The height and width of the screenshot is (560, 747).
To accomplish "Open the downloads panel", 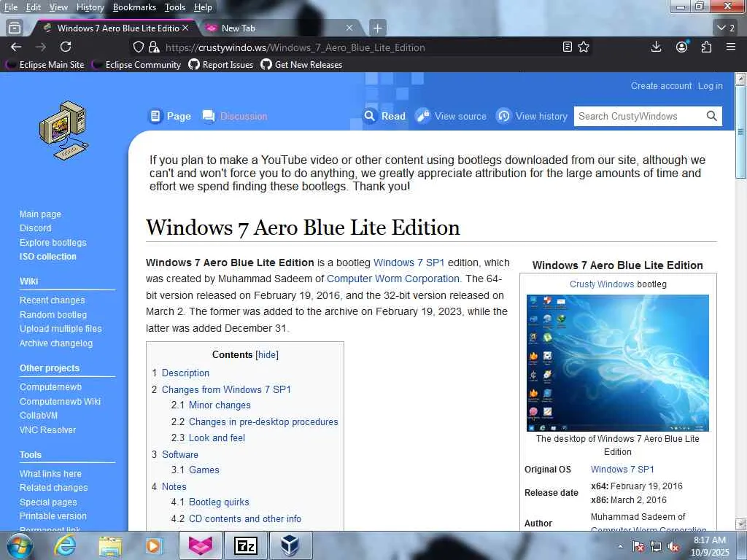I will pos(656,47).
